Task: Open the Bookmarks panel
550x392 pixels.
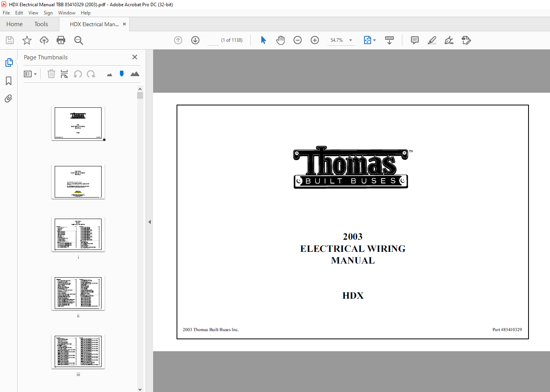Action: (x=9, y=81)
